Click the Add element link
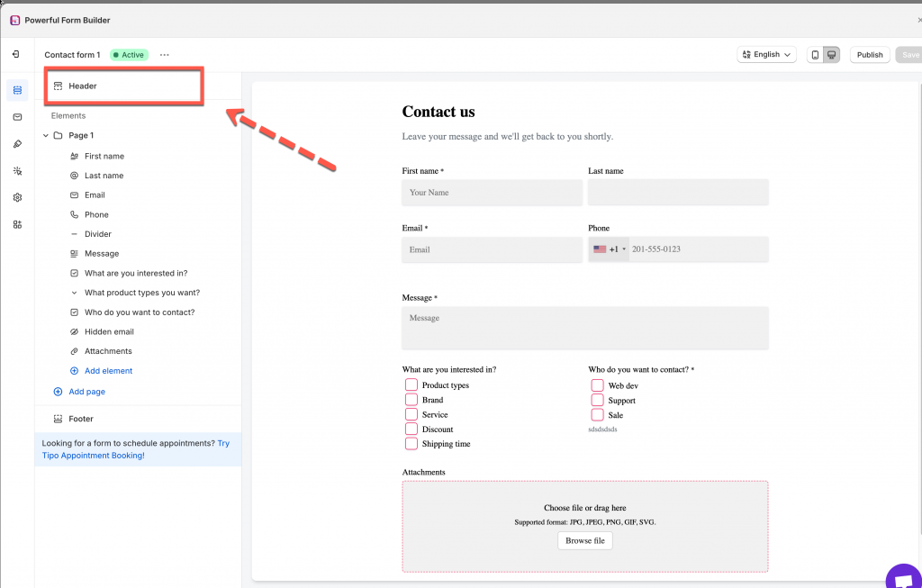This screenshot has height=588, width=922. click(108, 371)
